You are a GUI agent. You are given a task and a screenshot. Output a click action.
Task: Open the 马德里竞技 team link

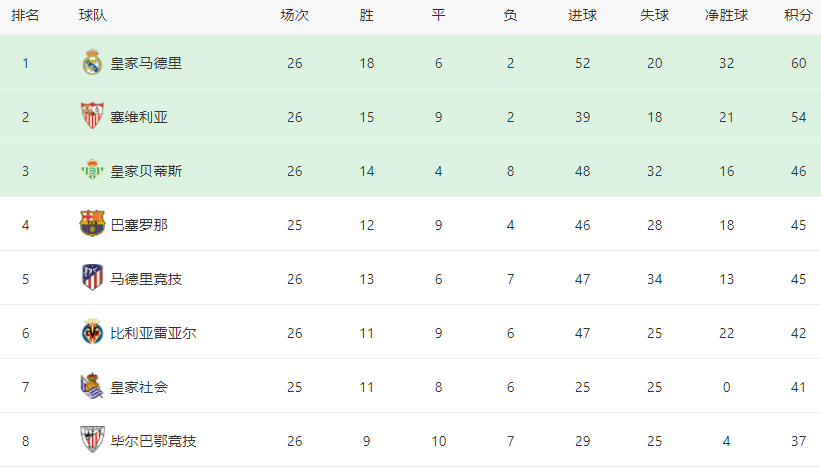[146, 279]
